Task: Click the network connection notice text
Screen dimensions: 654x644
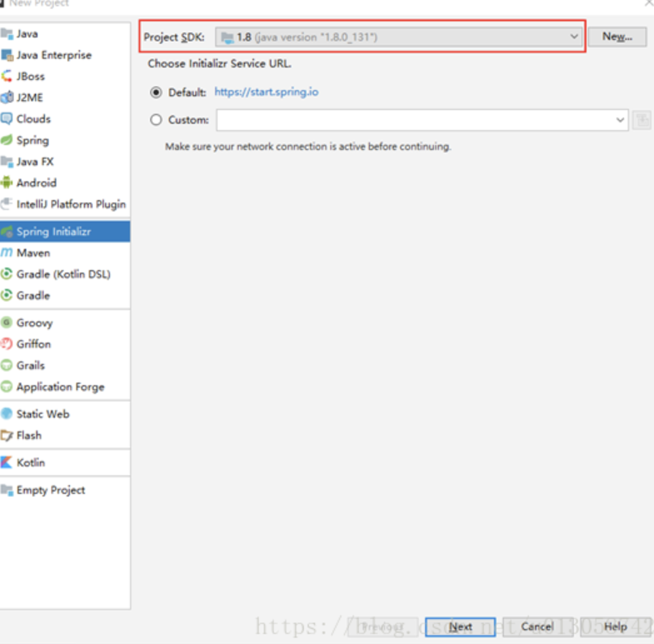Action: click(x=308, y=146)
